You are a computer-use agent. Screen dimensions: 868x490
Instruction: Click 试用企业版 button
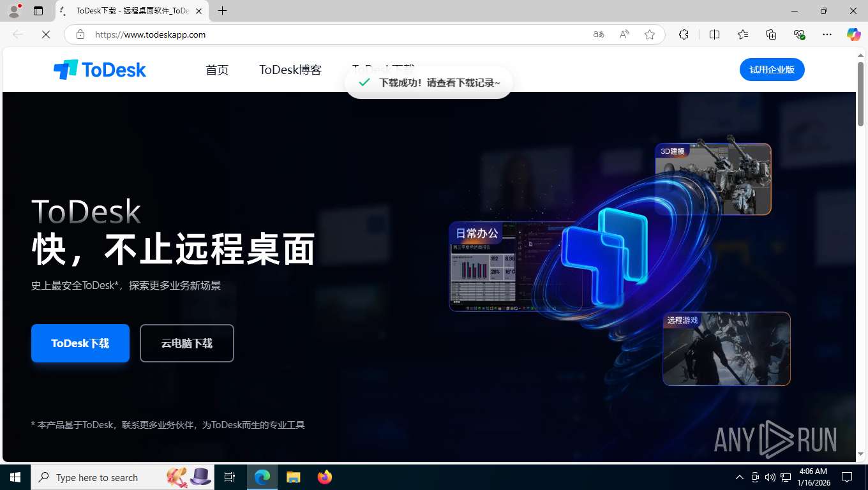[x=772, y=70]
